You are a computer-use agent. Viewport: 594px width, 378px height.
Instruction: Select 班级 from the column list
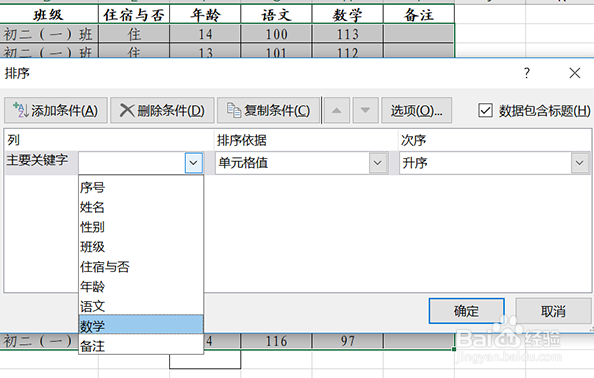[141, 247]
